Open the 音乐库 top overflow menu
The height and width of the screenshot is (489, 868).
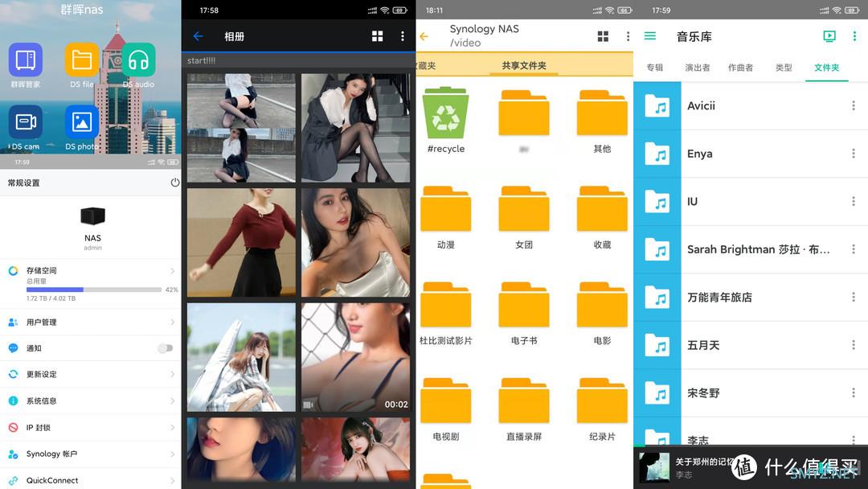click(854, 36)
